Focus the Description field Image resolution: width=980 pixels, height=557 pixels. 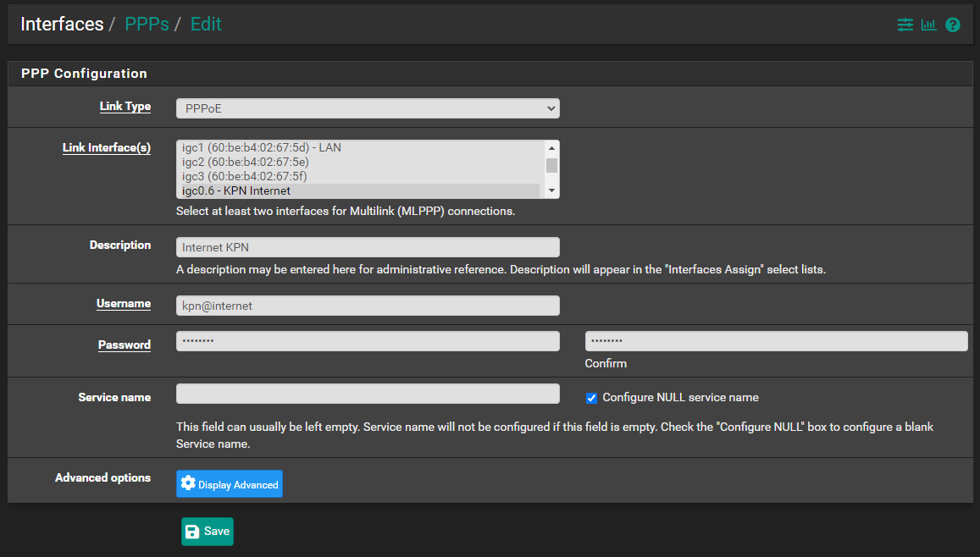pos(368,247)
